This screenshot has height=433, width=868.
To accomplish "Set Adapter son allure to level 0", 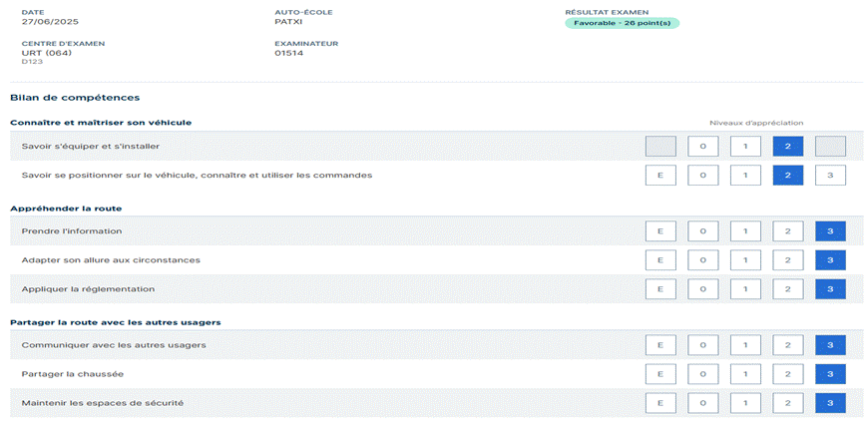I will 702,260.
